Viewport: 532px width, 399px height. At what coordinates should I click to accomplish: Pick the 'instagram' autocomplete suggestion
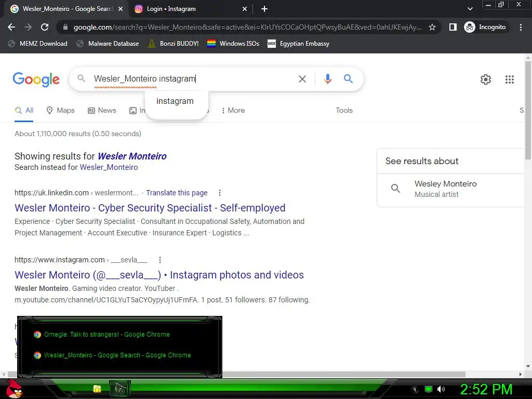tap(175, 101)
